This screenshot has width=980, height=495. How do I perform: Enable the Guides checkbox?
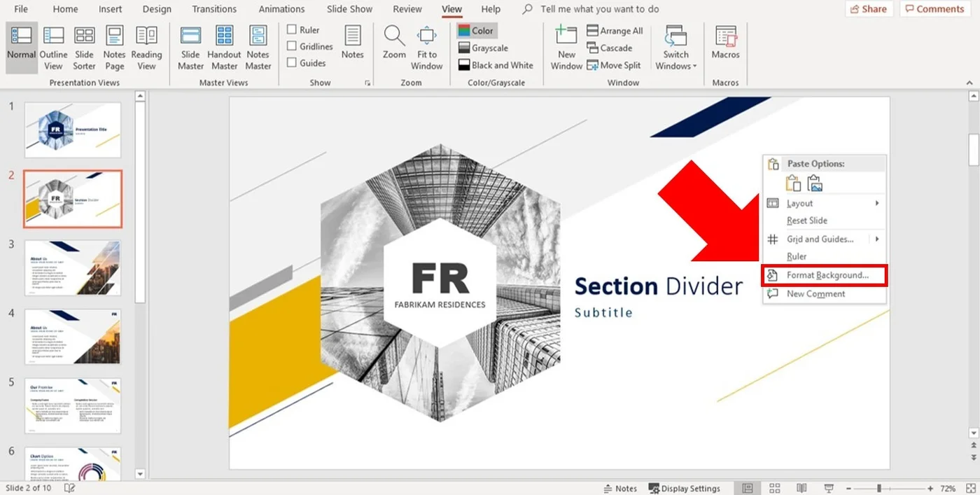coord(292,62)
